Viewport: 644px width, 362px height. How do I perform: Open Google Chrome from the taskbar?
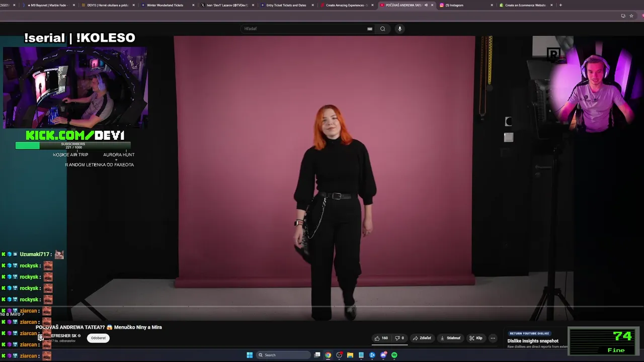click(x=328, y=355)
